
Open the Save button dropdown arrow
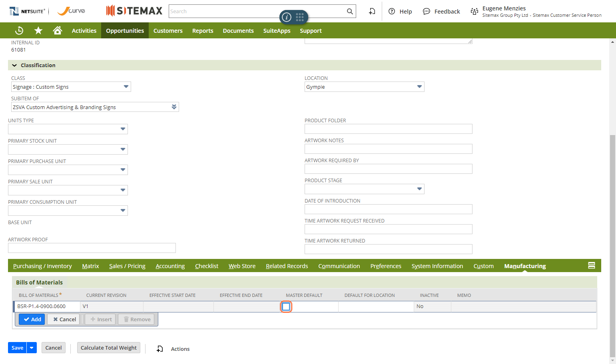(x=32, y=348)
